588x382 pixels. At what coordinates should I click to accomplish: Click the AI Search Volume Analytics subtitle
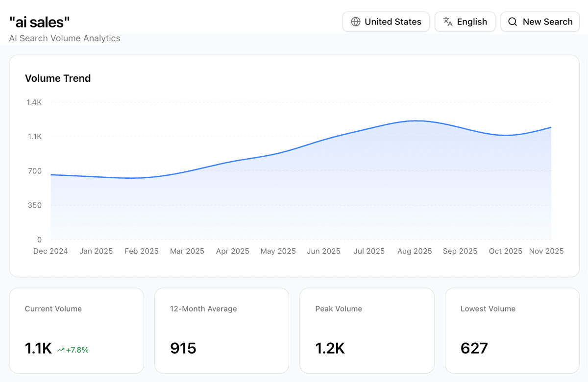(x=64, y=38)
